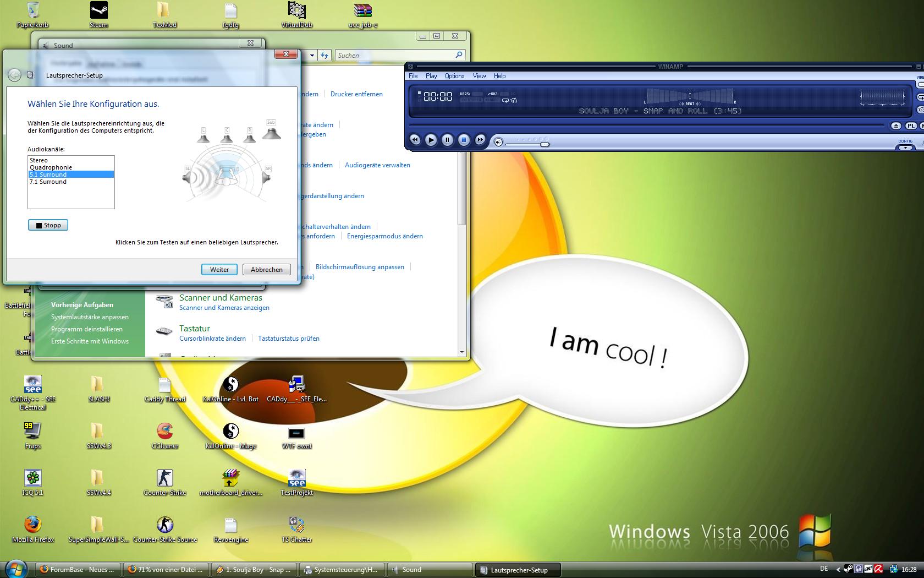
Task: Open the Winamp View menu
Action: pos(479,76)
